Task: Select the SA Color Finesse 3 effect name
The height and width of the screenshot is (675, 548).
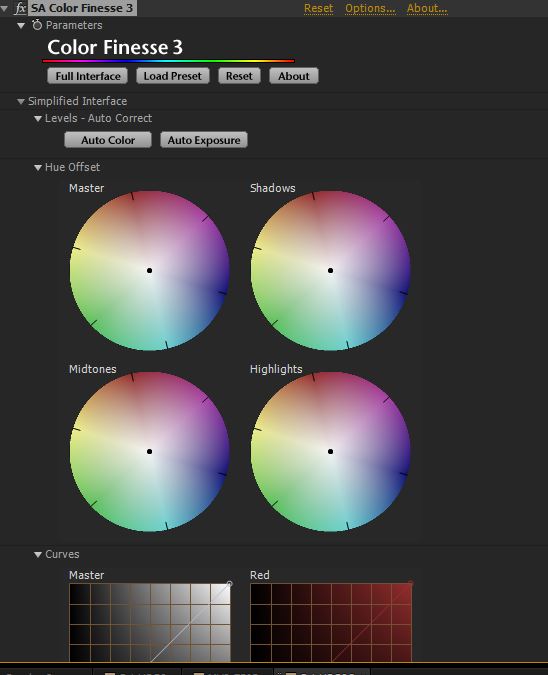Action: click(82, 8)
